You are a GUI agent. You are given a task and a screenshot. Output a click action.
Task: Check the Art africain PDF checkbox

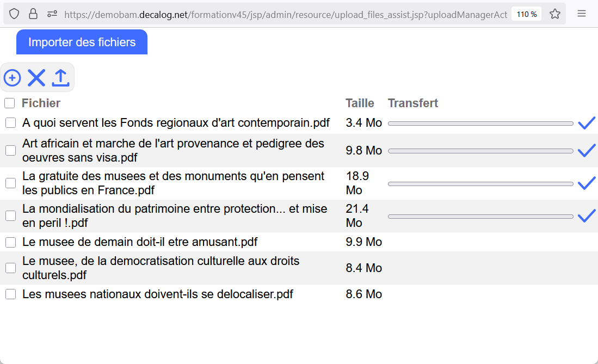[x=10, y=151]
